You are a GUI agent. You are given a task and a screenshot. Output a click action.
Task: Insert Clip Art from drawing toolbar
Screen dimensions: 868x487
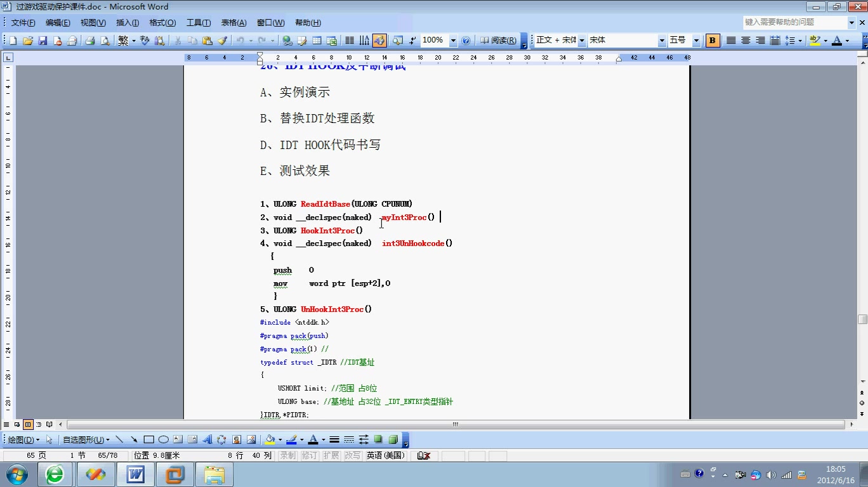237,439
